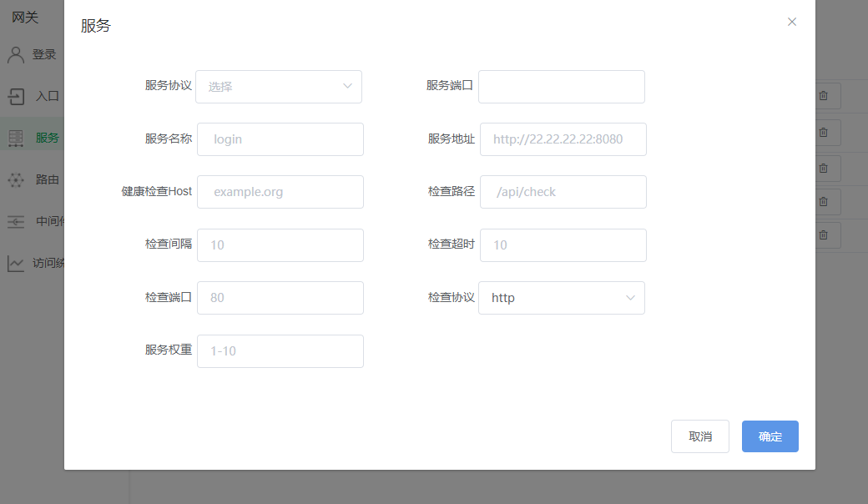This screenshot has width=868, height=504.
Task: Click the bottom trash delete icon
Action: (824, 234)
